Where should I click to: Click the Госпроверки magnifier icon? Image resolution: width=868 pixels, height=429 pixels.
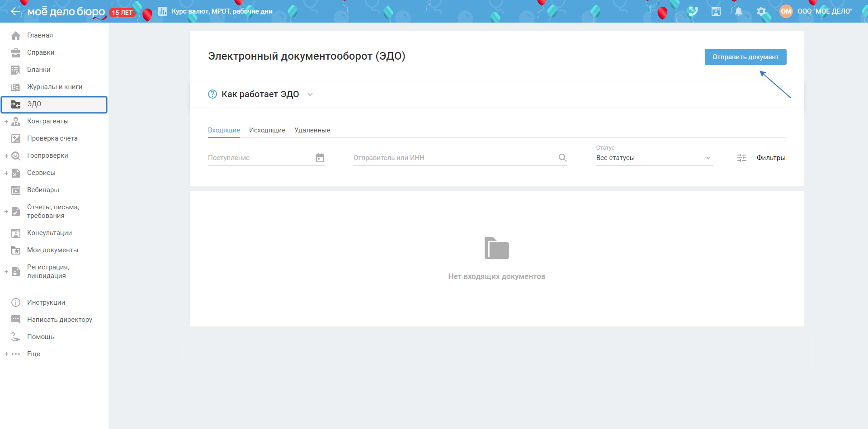[16, 156]
